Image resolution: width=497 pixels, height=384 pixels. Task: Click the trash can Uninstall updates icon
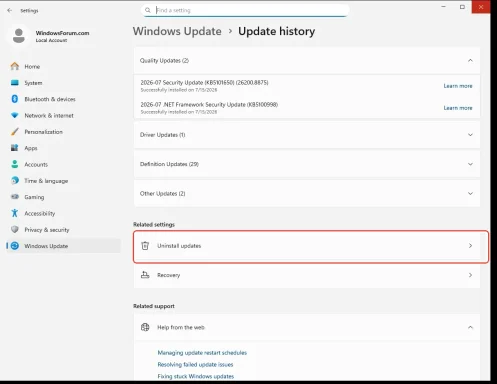(145, 246)
